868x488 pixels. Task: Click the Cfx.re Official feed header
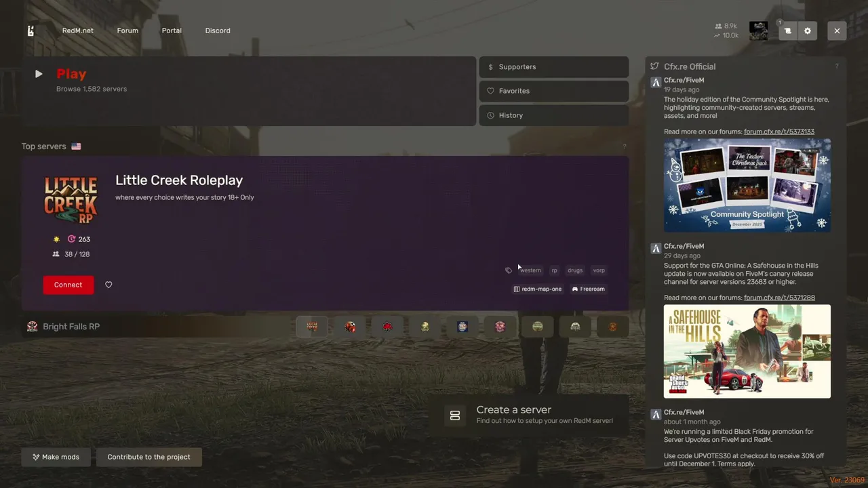(x=690, y=66)
